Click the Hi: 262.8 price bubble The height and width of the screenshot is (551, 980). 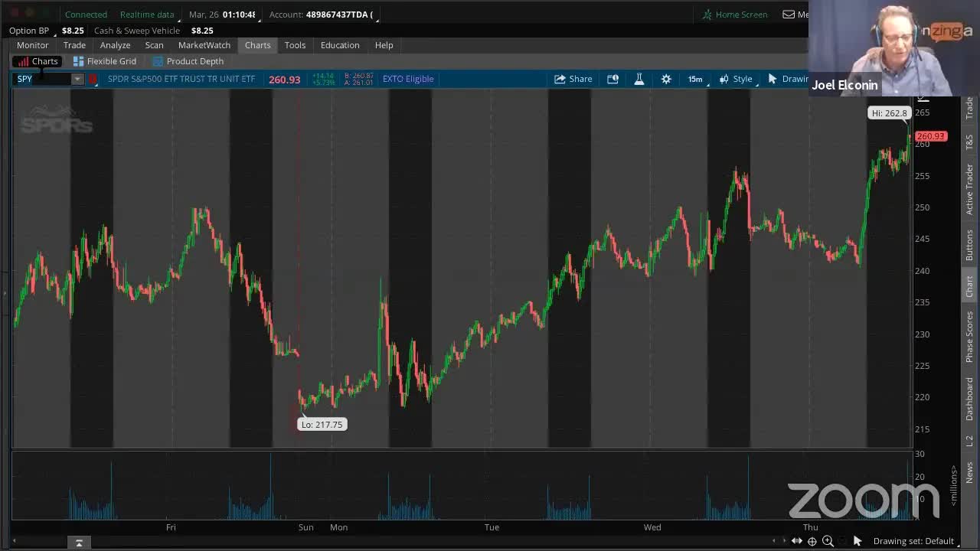(x=889, y=113)
